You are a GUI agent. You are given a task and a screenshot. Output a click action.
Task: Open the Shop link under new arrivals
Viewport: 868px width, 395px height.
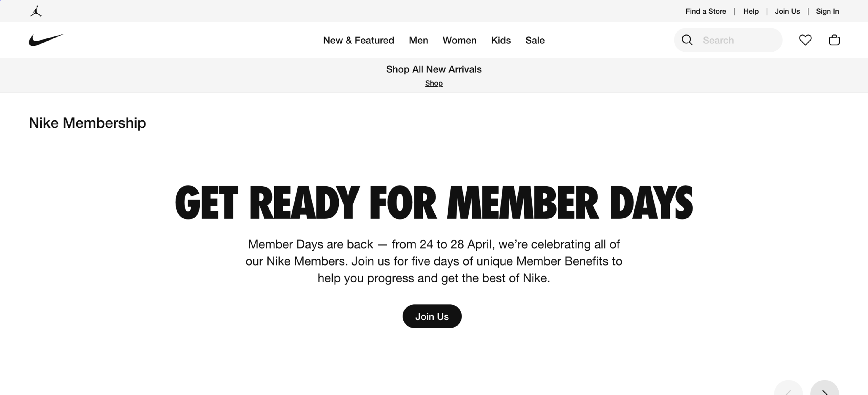(x=434, y=83)
